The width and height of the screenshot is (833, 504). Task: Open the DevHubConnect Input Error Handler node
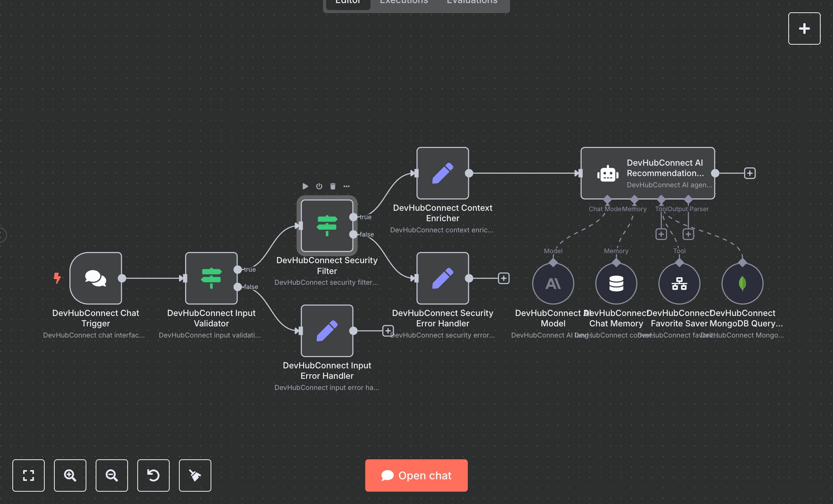coord(327,331)
